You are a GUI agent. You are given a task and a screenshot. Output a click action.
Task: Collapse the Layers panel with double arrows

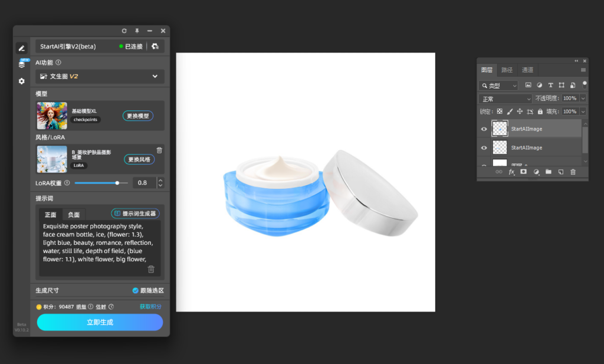point(576,61)
